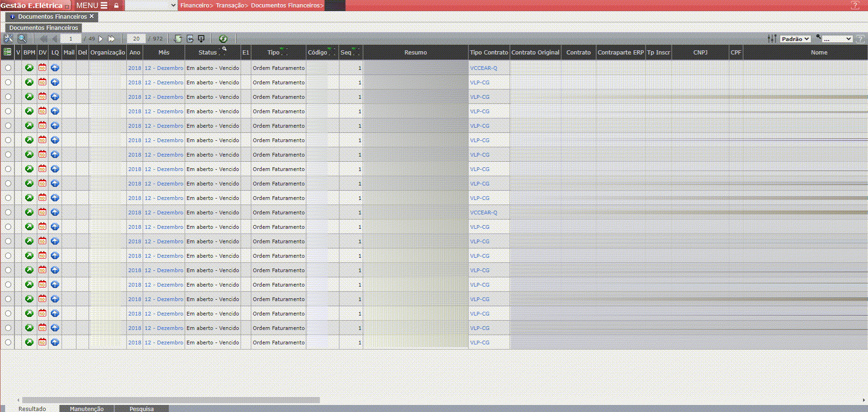Open the sliders layout settings icon
Screen dimensions: 868x412
(772, 39)
